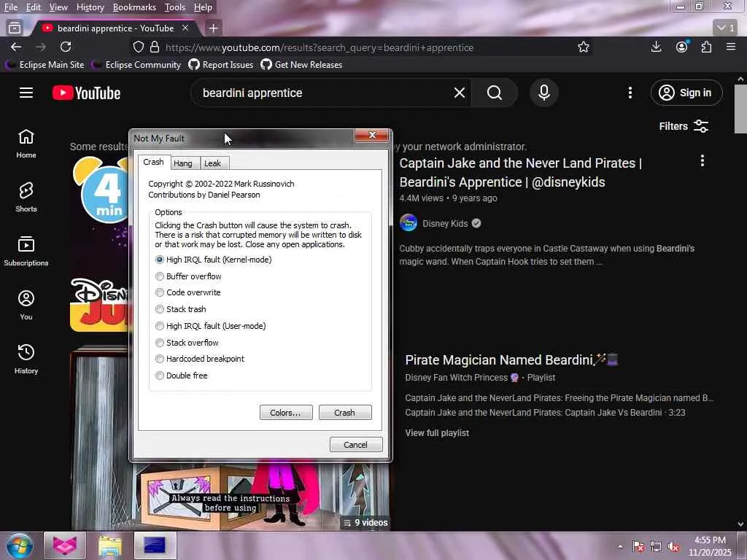This screenshot has width=747, height=560.
Task: Select Double free crash option
Action: [x=182, y=376]
